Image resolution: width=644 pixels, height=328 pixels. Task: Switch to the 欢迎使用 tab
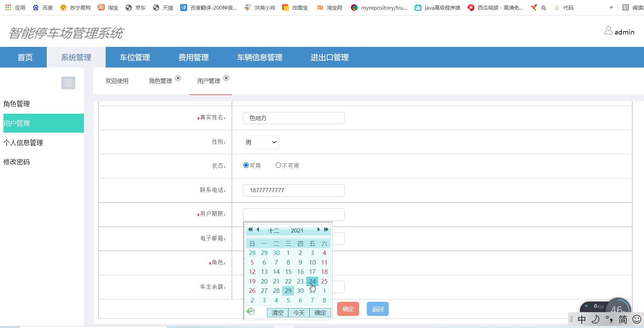(117, 81)
